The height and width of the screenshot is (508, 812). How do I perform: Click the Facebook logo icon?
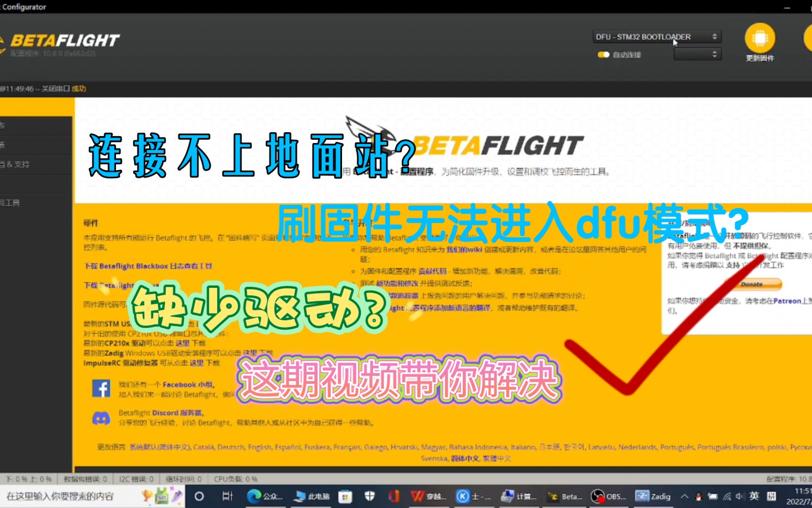(x=101, y=389)
